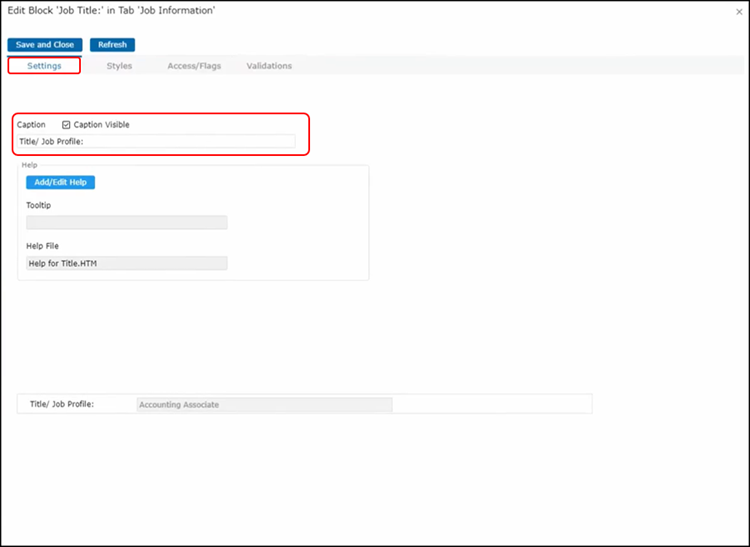Click the 'Caption' label above the input
Image resolution: width=750 pixels, height=547 pixels.
pos(32,125)
